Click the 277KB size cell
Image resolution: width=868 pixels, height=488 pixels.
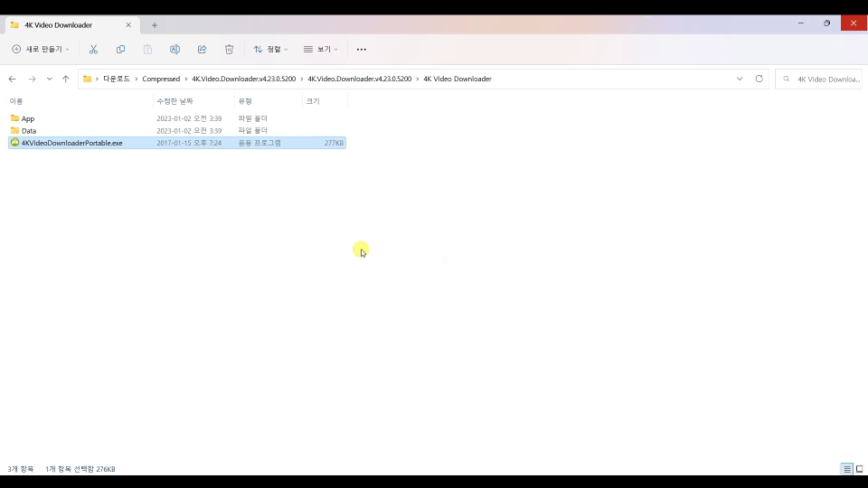[x=334, y=143]
